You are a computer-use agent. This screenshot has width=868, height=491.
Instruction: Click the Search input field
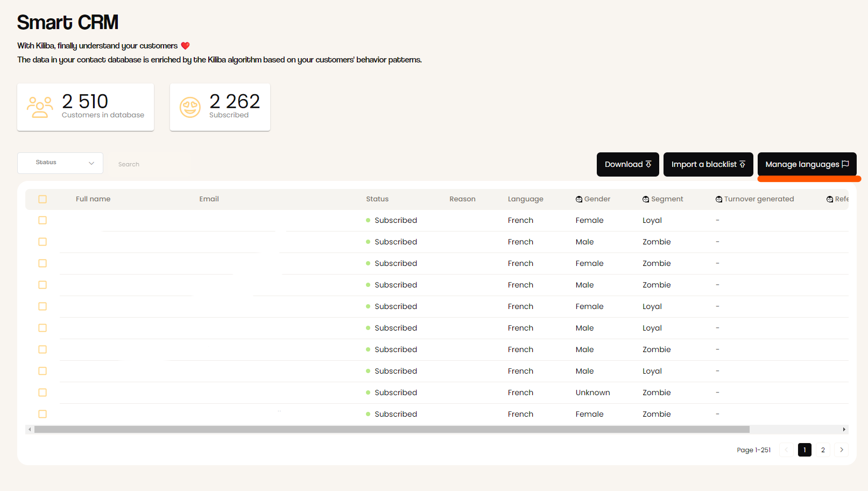(151, 164)
